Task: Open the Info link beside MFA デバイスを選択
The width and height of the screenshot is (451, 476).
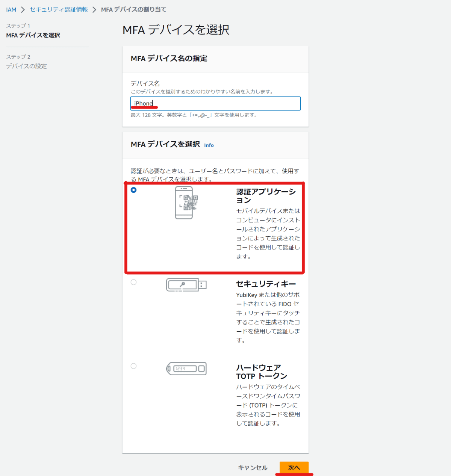Action: pyautogui.click(x=209, y=145)
